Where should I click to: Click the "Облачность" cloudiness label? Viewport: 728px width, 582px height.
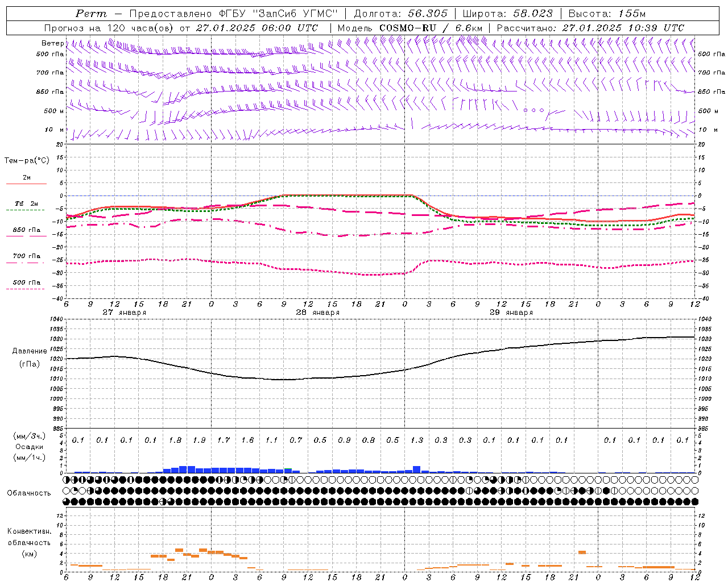[29, 493]
